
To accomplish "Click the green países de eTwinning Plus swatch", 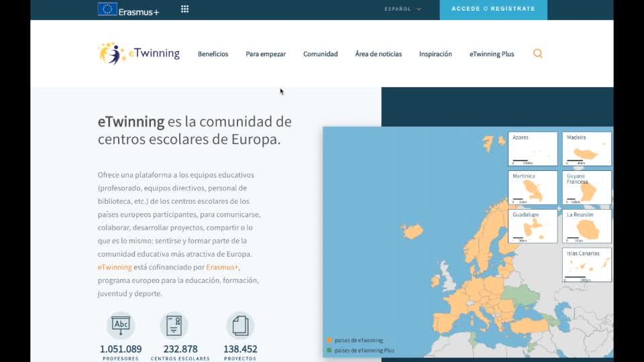I will (x=329, y=351).
